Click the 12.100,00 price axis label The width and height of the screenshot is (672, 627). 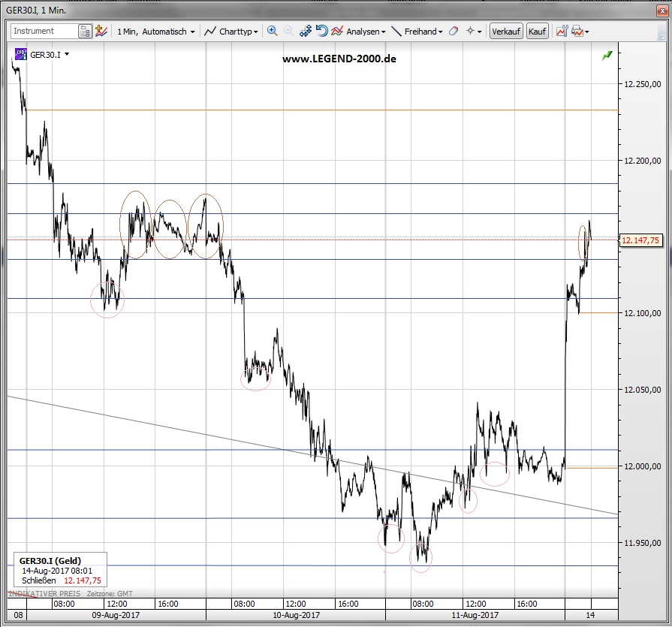(643, 313)
